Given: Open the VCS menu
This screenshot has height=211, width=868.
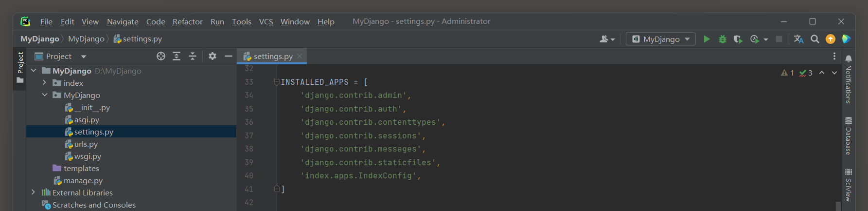Looking at the screenshot, I should click(x=266, y=21).
